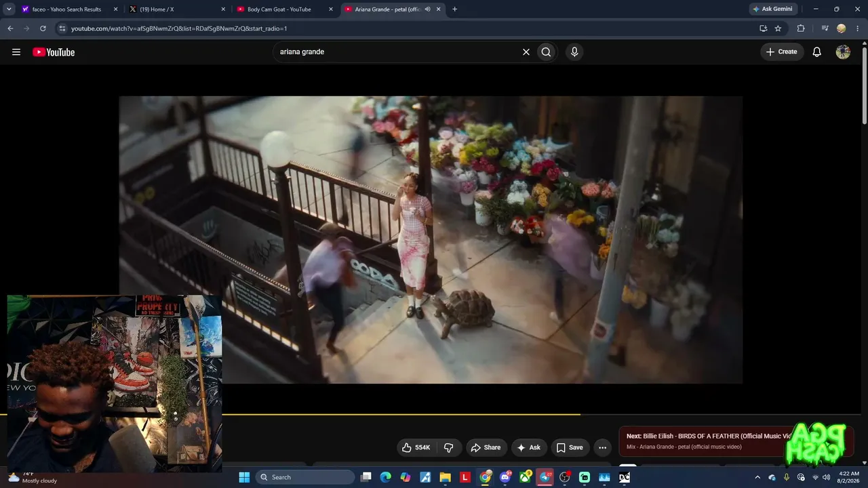Open the Xbox app on the taskbar
Viewport: 868px width, 488px height.
pos(526,477)
